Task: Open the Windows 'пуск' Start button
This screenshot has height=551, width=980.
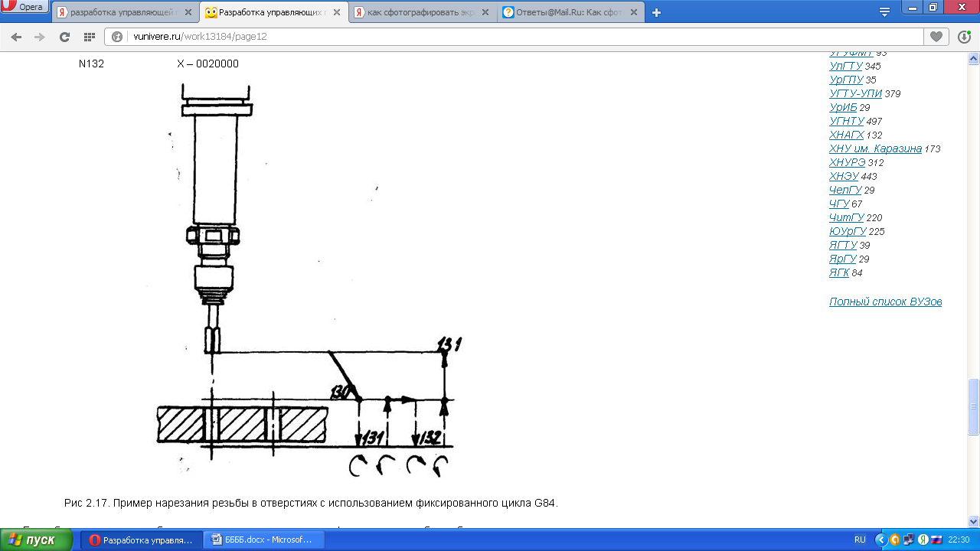Action: coord(37,540)
